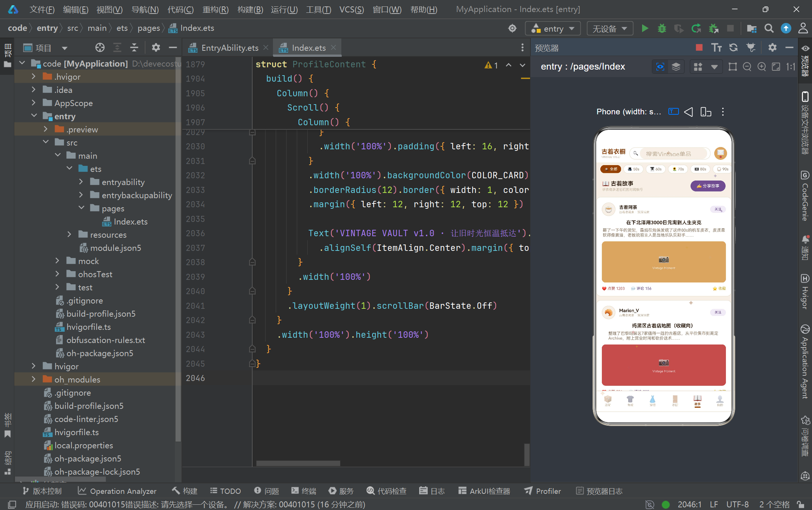Image resolution: width=812 pixels, height=510 pixels.
Task: Click the font size Tt icon in previewer
Action: pos(717,47)
